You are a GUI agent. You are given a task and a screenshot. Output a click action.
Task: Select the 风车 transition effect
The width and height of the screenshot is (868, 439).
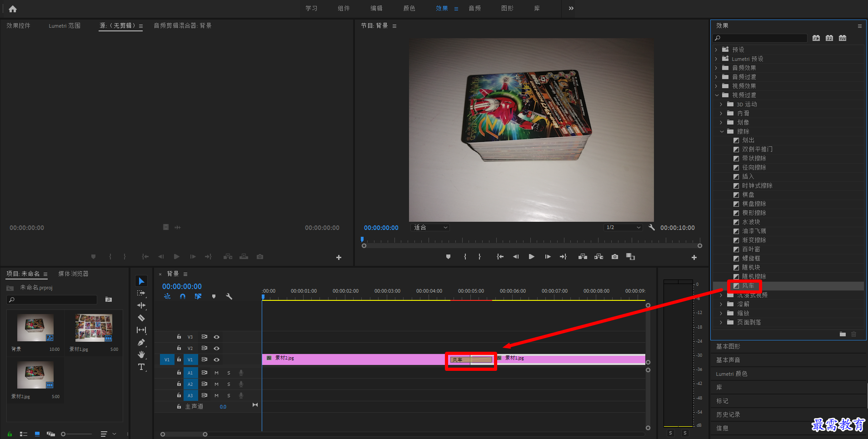(x=748, y=286)
